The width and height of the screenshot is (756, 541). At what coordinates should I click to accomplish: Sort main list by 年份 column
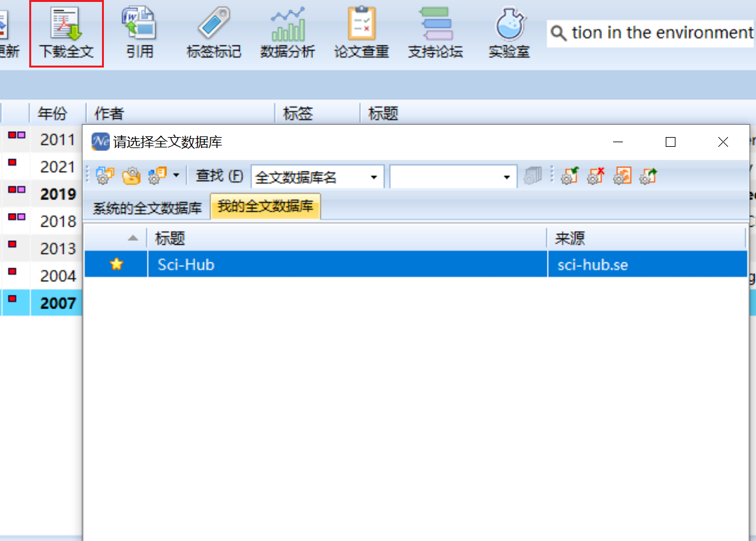[x=53, y=114]
